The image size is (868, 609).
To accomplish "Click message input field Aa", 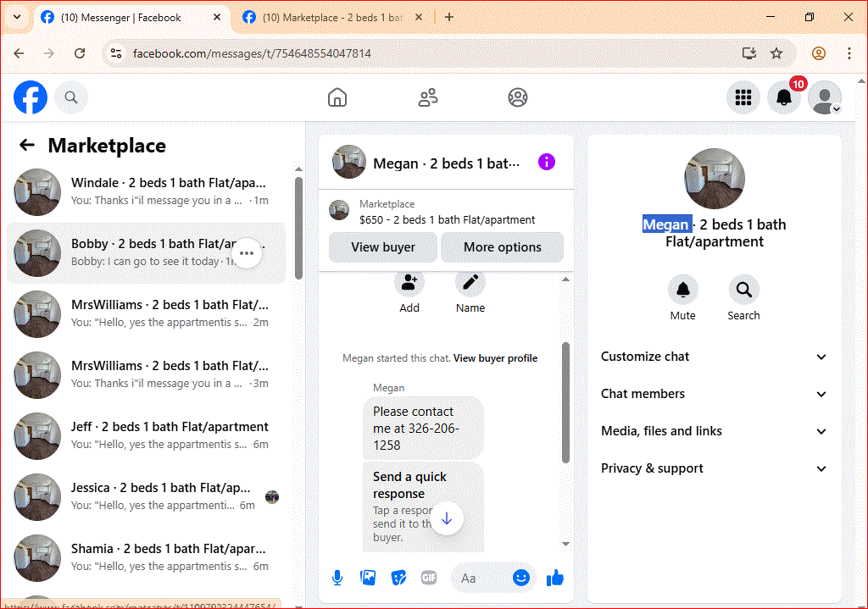I will [x=481, y=578].
